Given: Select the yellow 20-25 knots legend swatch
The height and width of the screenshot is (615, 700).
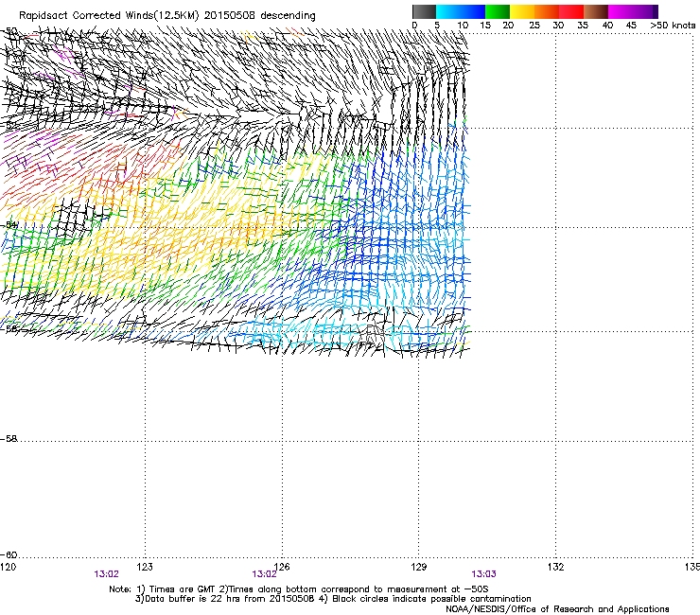Looking at the screenshot, I should click(x=522, y=11).
